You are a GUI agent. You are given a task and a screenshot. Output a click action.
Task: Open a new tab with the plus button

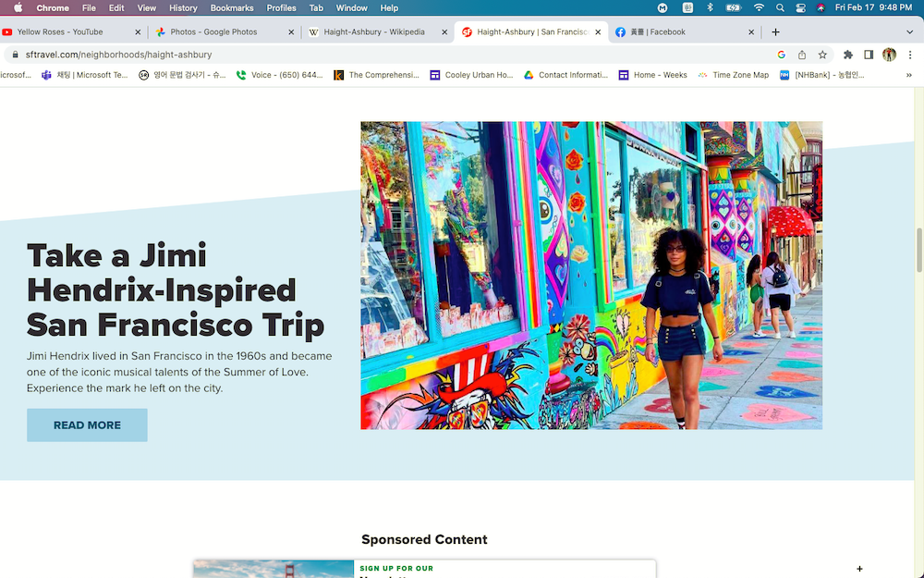click(x=775, y=31)
